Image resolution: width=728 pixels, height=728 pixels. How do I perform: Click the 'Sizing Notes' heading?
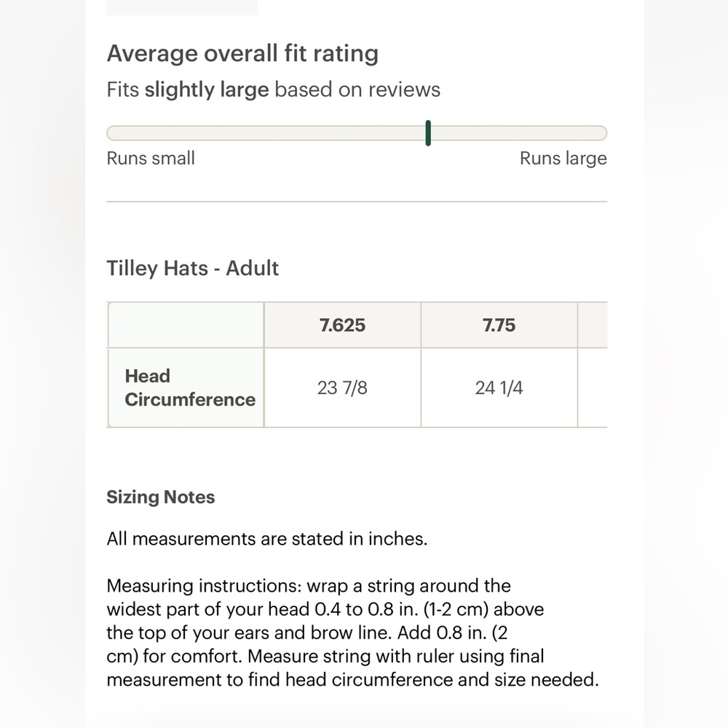pyautogui.click(x=161, y=497)
